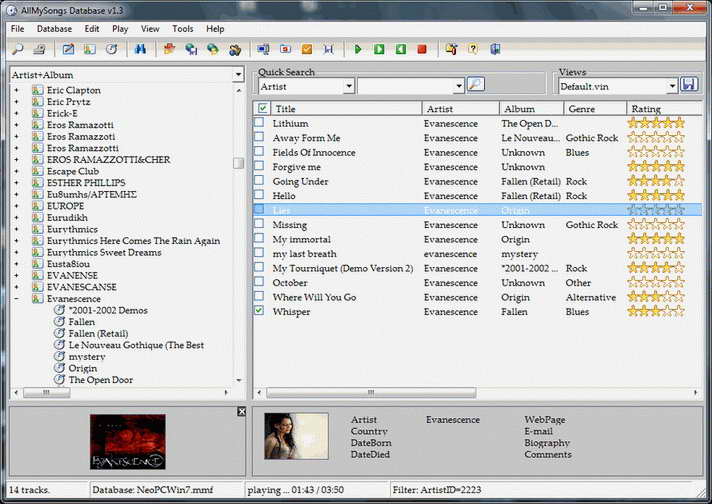Open the File menu
The width and height of the screenshot is (712, 504).
click(x=18, y=29)
